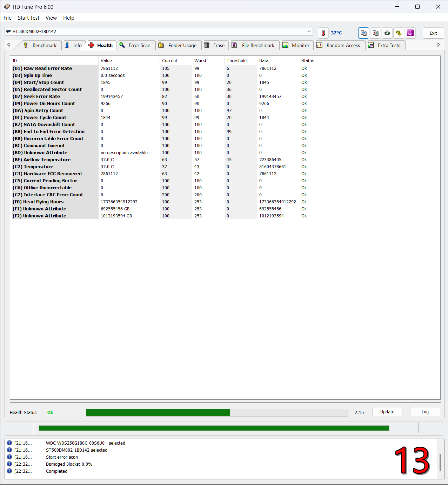Open the drive selection dropdown ST500DM002-1BD142
Screen dimensions: 448x485
159,32
